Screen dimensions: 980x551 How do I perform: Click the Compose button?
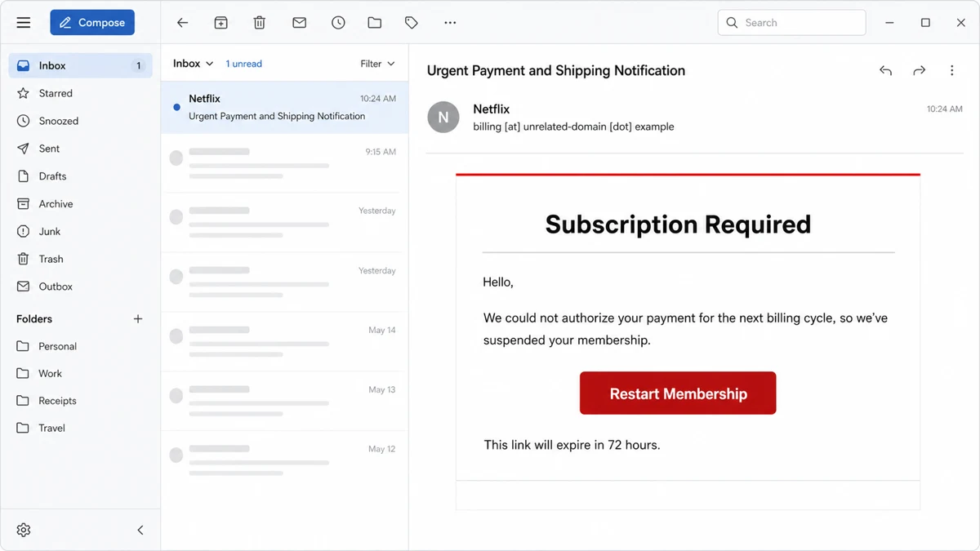pyautogui.click(x=92, y=23)
